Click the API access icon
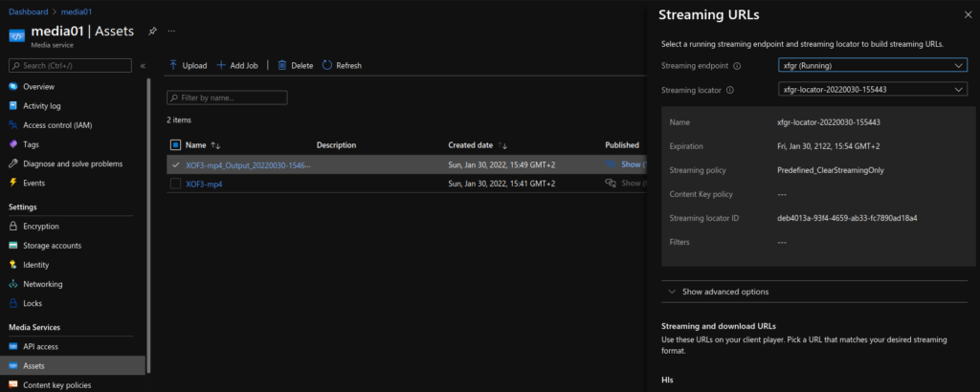The width and height of the screenshot is (980, 392). pyautogui.click(x=13, y=346)
